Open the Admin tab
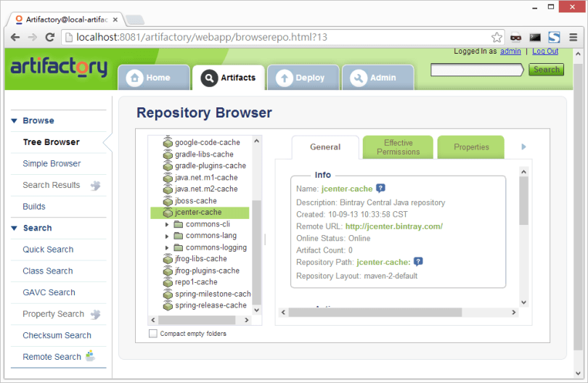The height and width of the screenshot is (383, 588). point(376,78)
